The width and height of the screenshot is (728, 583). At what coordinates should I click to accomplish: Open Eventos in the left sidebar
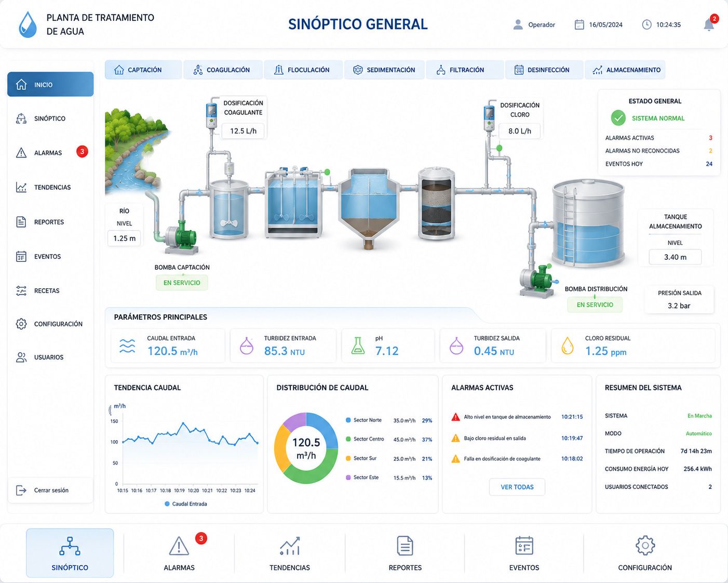pyautogui.click(x=50, y=256)
